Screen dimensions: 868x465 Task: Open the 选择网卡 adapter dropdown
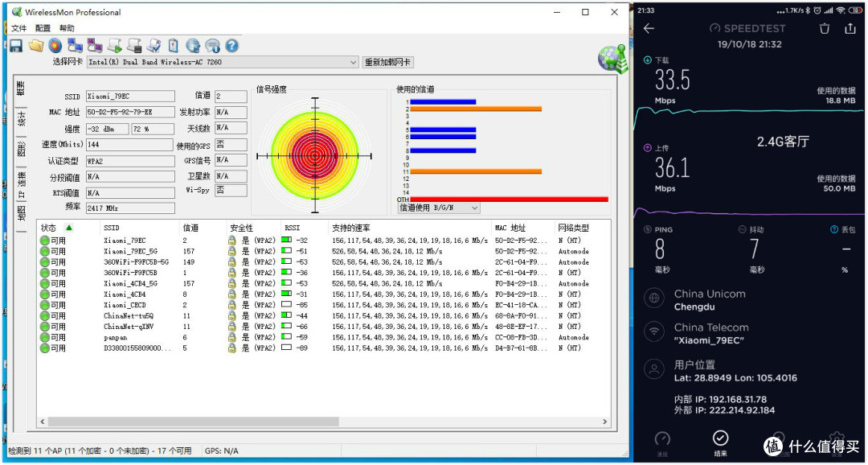(223, 63)
